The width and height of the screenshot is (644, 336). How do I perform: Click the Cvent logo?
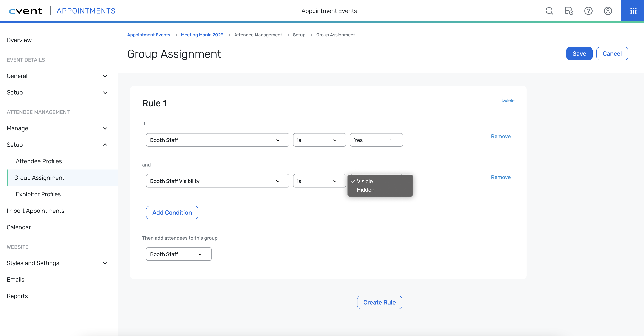26,11
